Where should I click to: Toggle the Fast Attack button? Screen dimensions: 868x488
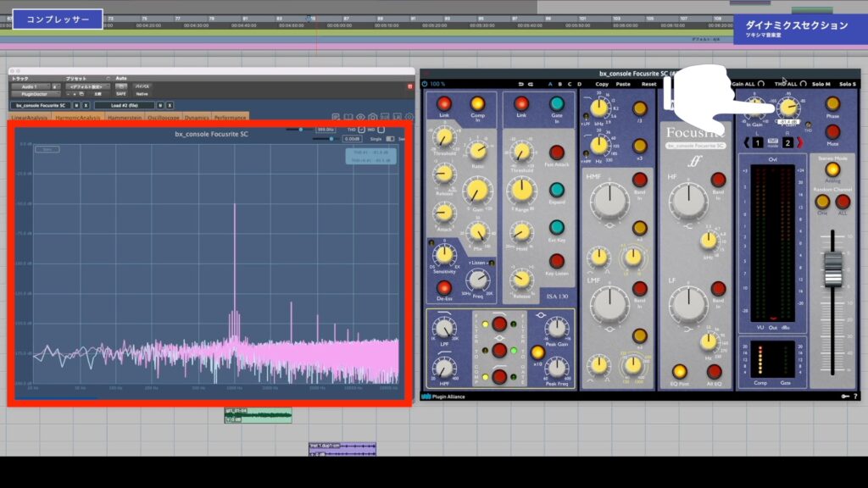coord(556,152)
